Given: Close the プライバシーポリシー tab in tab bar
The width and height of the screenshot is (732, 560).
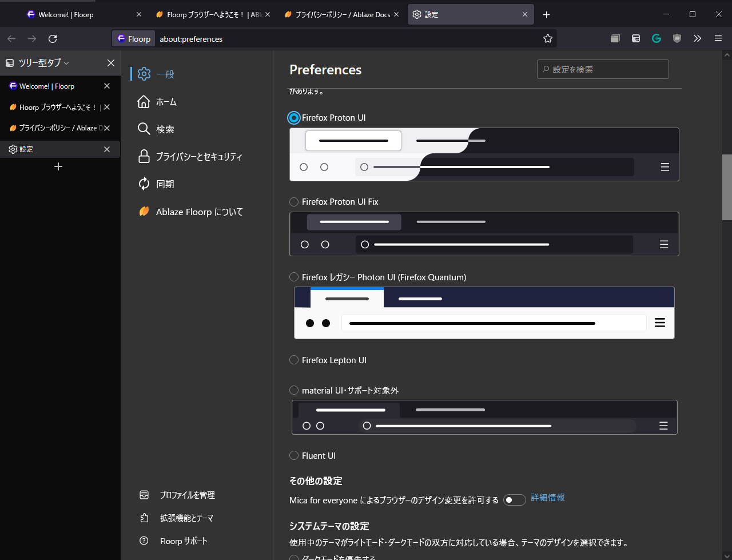Looking at the screenshot, I should (x=397, y=14).
